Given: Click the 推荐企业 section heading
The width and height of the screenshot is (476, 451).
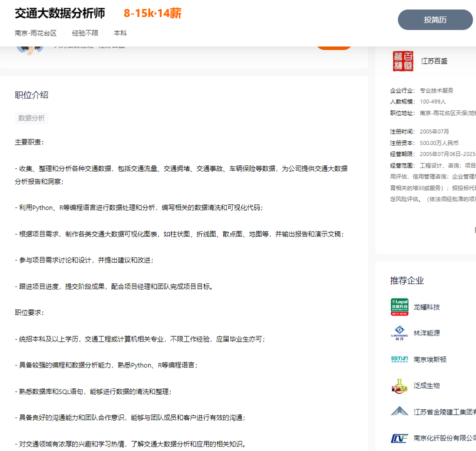Looking at the screenshot, I should (x=407, y=280).
